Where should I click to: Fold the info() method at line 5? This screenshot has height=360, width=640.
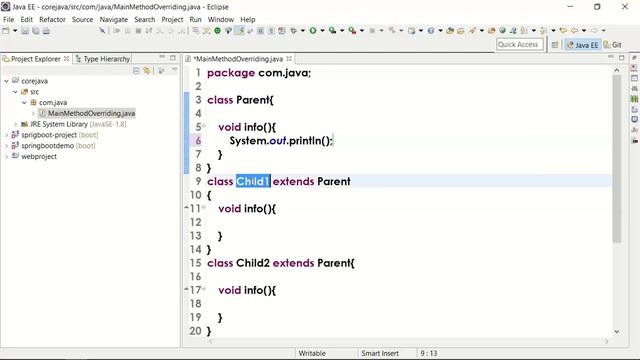[x=204, y=125]
